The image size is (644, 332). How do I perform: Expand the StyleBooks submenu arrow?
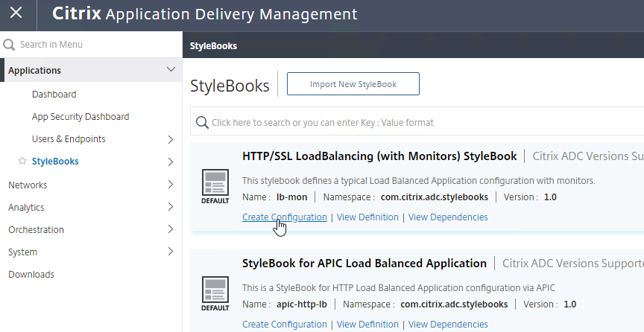click(171, 162)
